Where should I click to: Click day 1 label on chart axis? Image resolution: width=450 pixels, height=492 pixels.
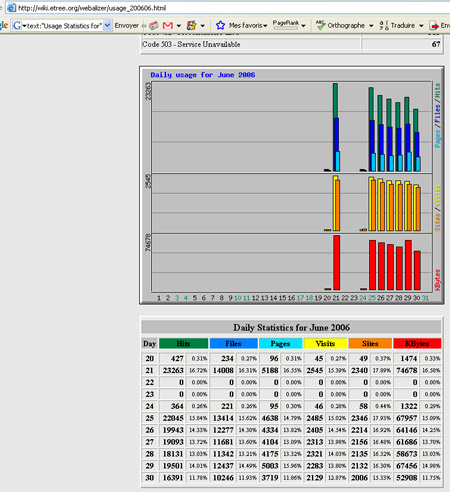coord(159,298)
